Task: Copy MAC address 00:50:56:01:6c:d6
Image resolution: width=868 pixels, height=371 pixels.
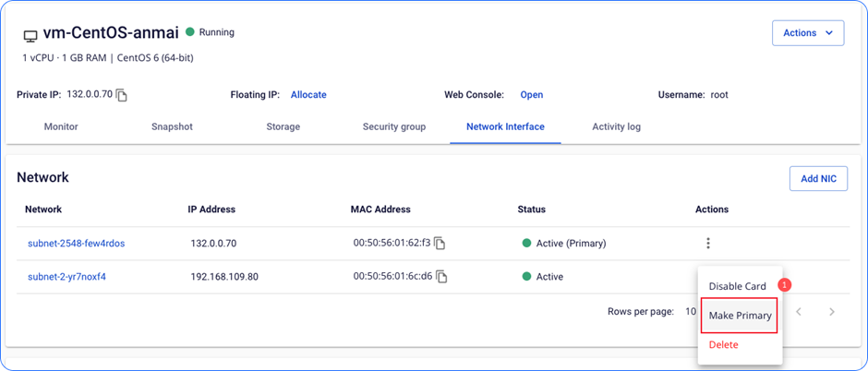Action: click(442, 277)
